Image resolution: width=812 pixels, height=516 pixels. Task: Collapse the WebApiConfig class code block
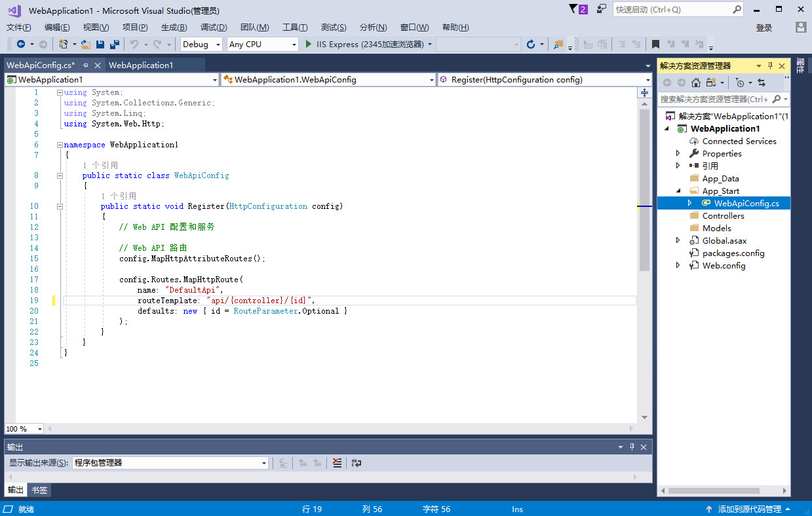click(x=60, y=175)
